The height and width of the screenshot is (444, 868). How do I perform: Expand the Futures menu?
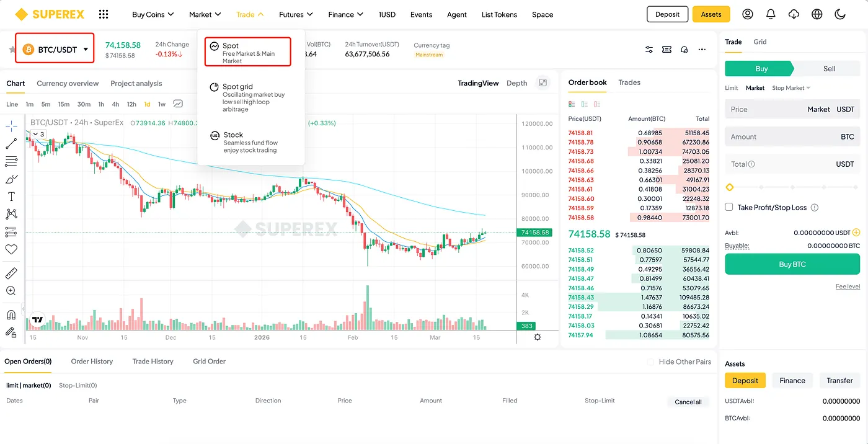(296, 14)
